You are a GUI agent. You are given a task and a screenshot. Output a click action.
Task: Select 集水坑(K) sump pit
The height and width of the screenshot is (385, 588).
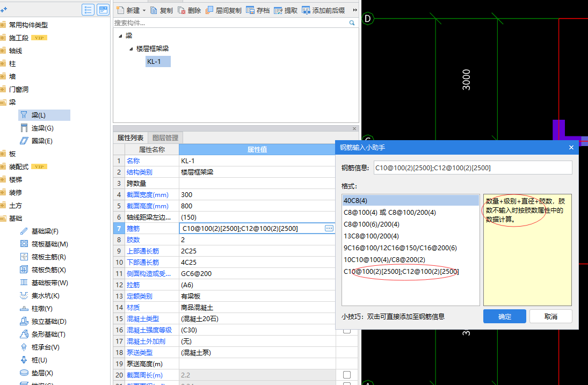coord(39,296)
